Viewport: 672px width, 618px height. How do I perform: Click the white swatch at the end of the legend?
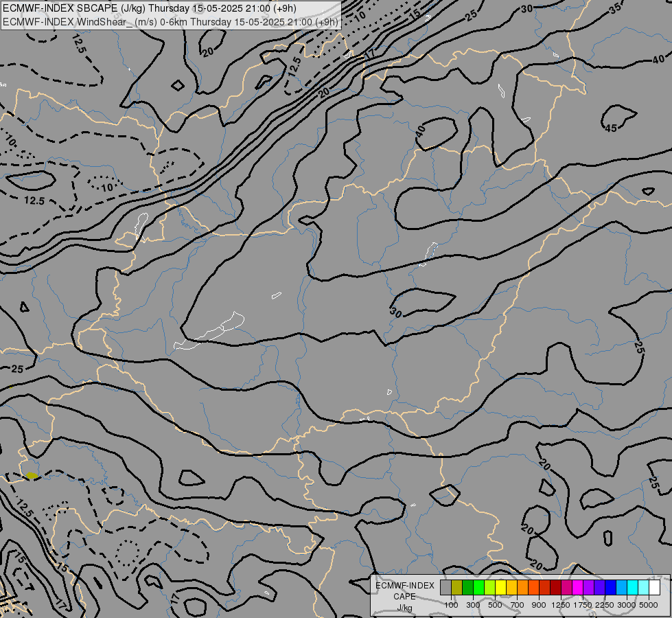pos(655,587)
